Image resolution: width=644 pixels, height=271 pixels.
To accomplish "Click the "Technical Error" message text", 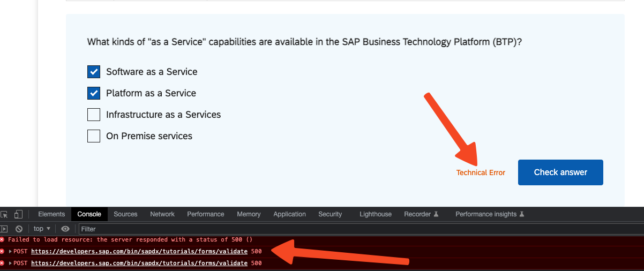I will [481, 173].
